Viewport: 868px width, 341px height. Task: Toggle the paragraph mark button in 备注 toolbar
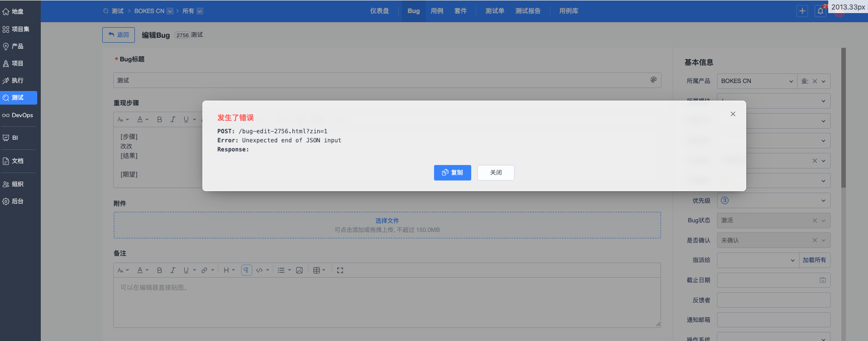(x=246, y=270)
